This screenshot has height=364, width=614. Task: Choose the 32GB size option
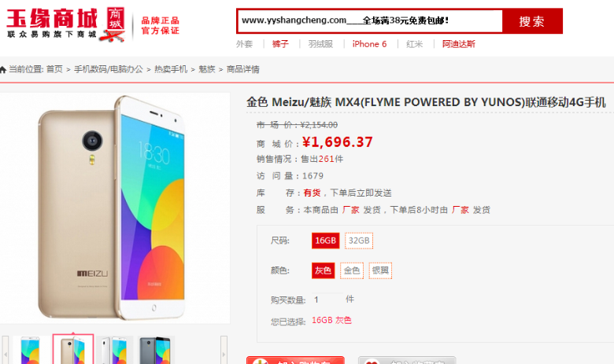(x=359, y=241)
